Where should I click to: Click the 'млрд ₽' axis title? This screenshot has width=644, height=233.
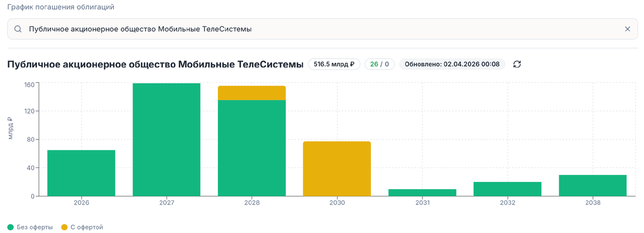coord(11,128)
